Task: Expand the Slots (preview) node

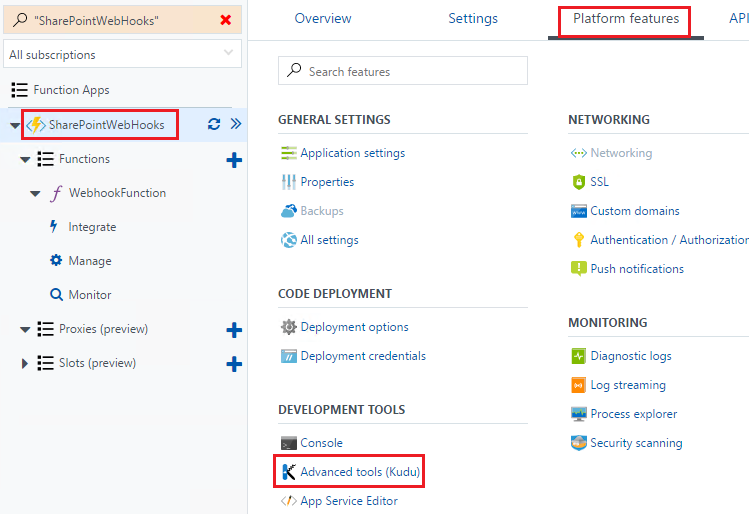Action: tap(24, 364)
